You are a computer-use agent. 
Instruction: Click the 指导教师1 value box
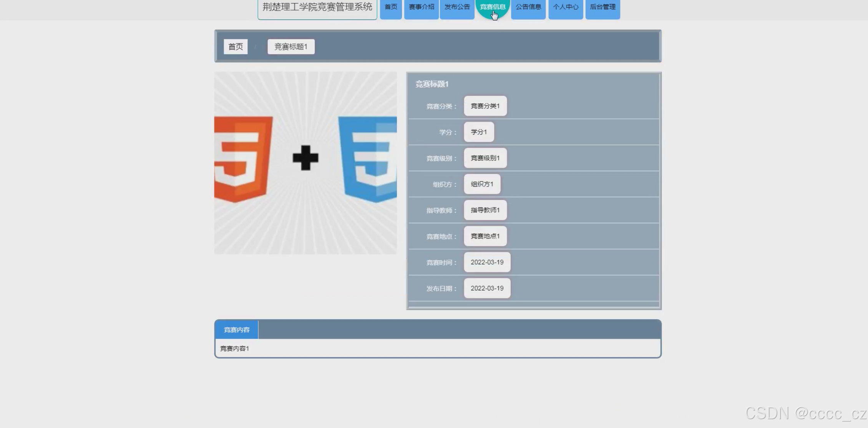485,210
